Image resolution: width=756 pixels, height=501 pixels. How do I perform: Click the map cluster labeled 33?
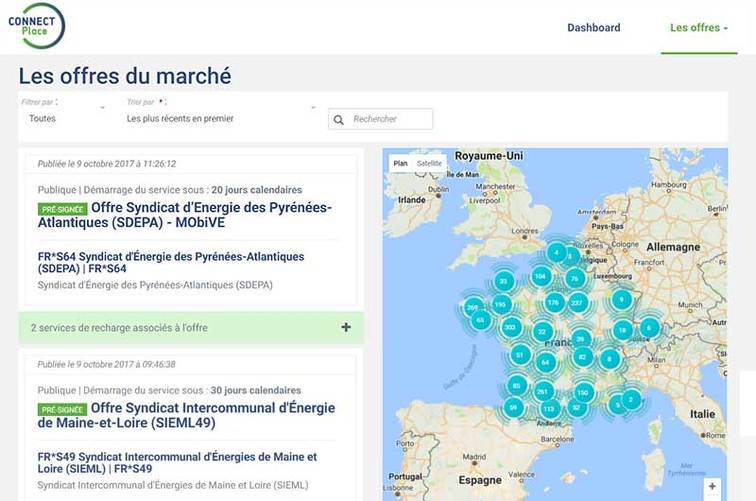(503, 281)
